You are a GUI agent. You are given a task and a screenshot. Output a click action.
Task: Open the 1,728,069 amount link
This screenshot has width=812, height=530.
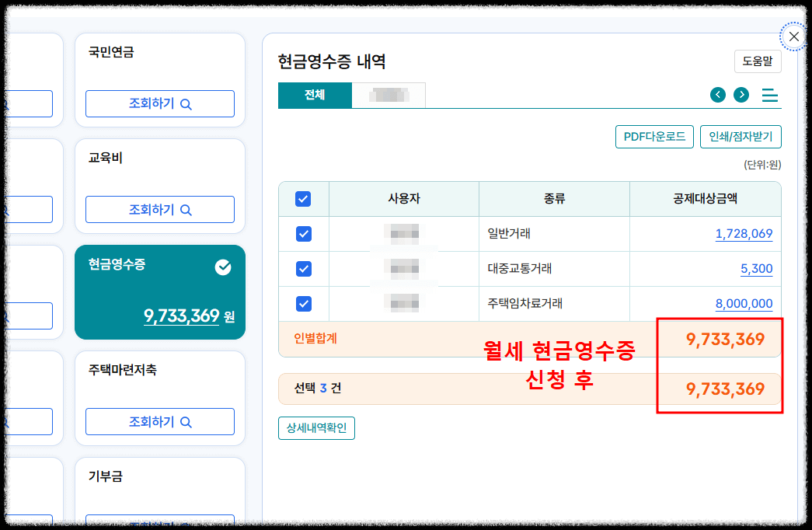tap(744, 234)
